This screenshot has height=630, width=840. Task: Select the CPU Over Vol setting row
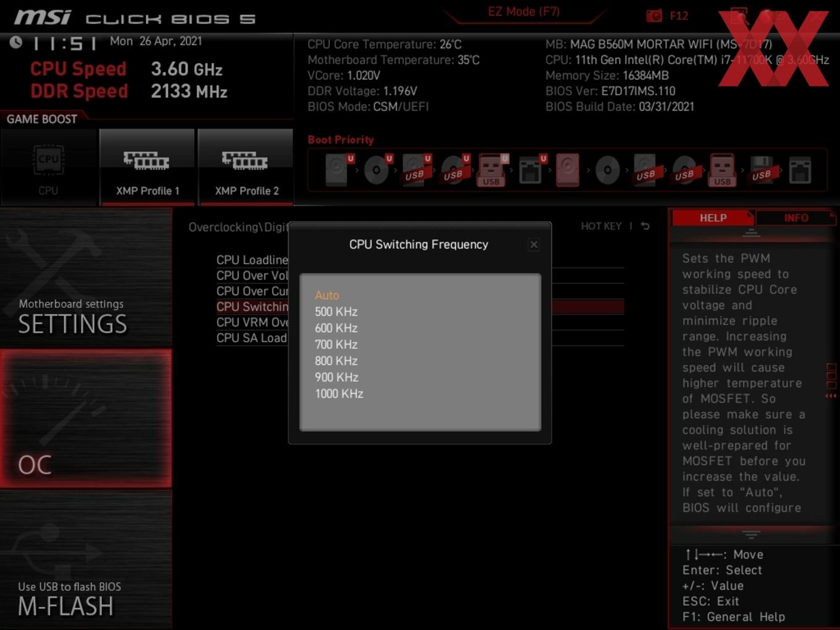click(x=252, y=275)
